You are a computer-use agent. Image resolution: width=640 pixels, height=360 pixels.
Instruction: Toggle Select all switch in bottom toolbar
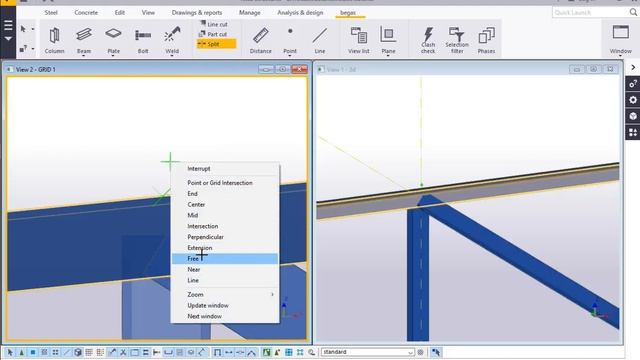(10, 352)
